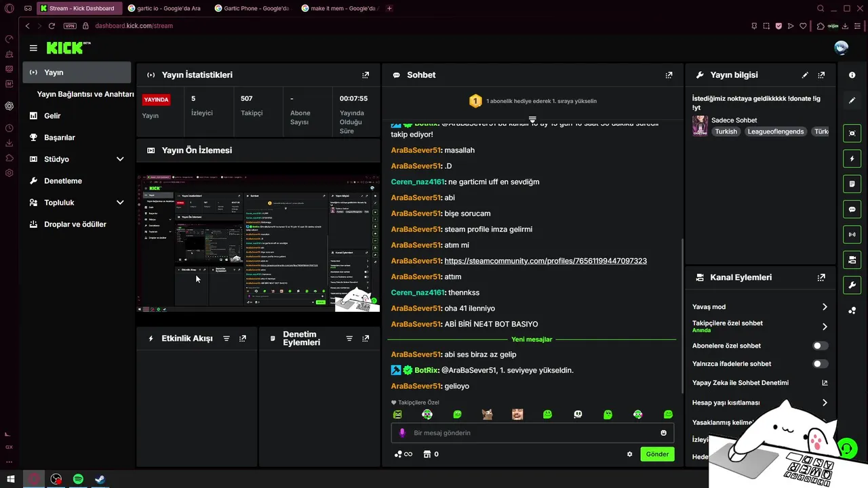Image resolution: width=868 pixels, height=488 pixels.
Task: Switch to the Gartic Phone browser tab
Action: coord(254,8)
